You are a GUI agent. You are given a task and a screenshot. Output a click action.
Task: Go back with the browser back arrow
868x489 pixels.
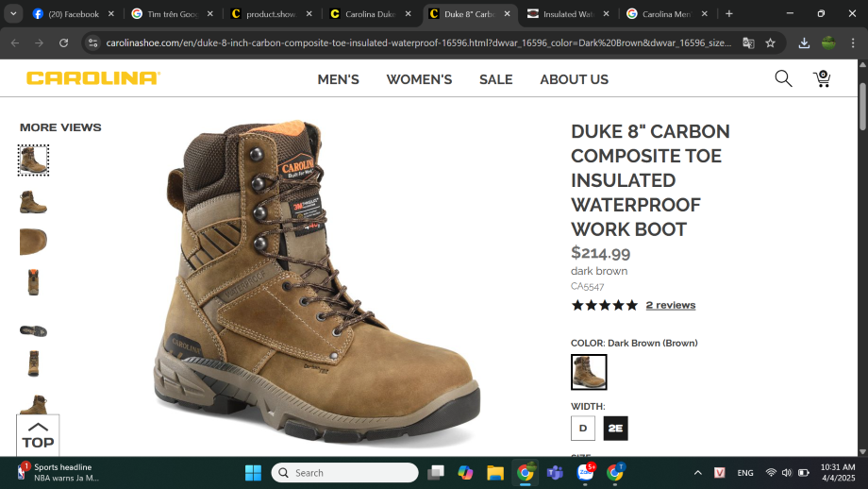click(x=15, y=42)
